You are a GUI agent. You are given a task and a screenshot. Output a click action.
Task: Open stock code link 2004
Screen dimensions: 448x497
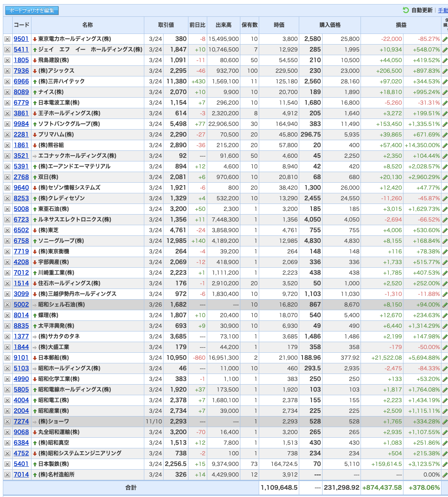[x=21, y=411]
